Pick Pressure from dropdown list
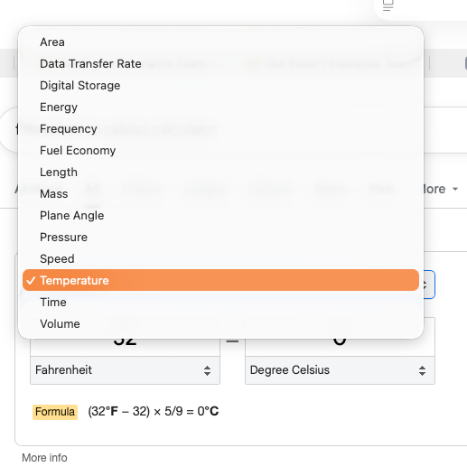The width and height of the screenshot is (467, 476). click(220, 237)
